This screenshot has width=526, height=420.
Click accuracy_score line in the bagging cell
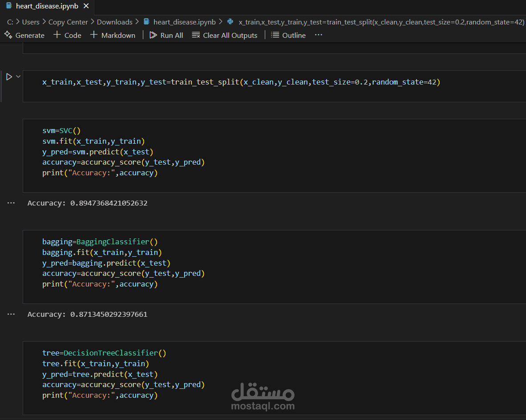coord(123,274)
